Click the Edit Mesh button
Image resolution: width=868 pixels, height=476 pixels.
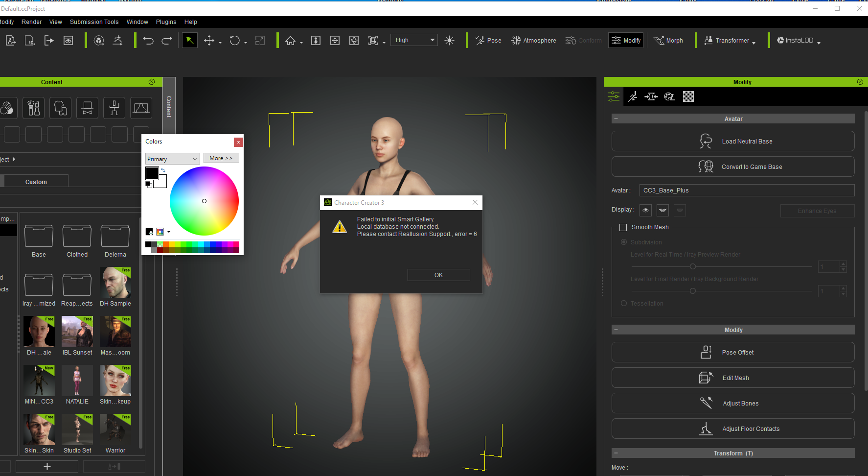[733, 378]
